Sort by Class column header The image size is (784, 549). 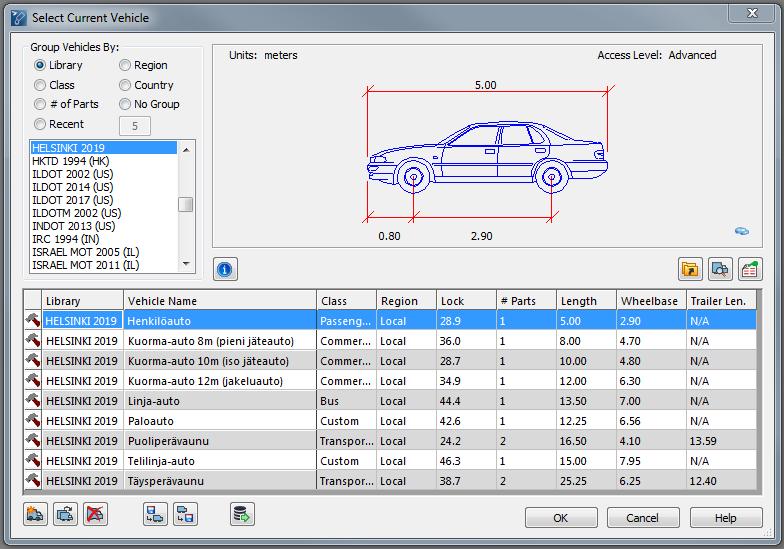click(x=346, y=300)
